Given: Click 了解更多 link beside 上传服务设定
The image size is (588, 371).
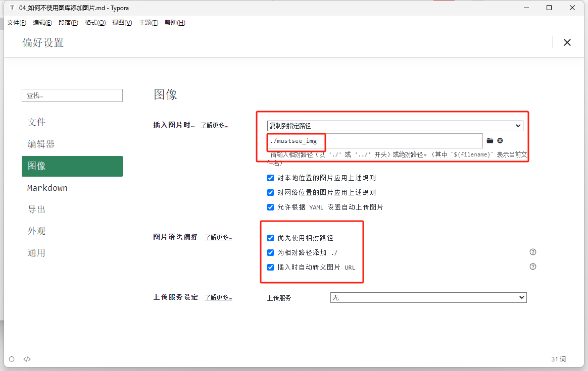Looking at the screenshot, I should coord(218,297).
